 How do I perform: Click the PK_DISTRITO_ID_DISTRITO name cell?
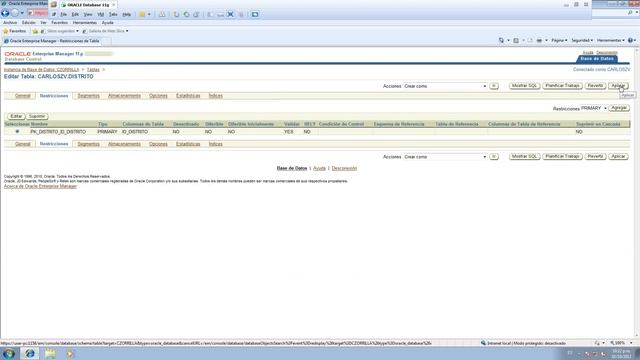[58, 132]
